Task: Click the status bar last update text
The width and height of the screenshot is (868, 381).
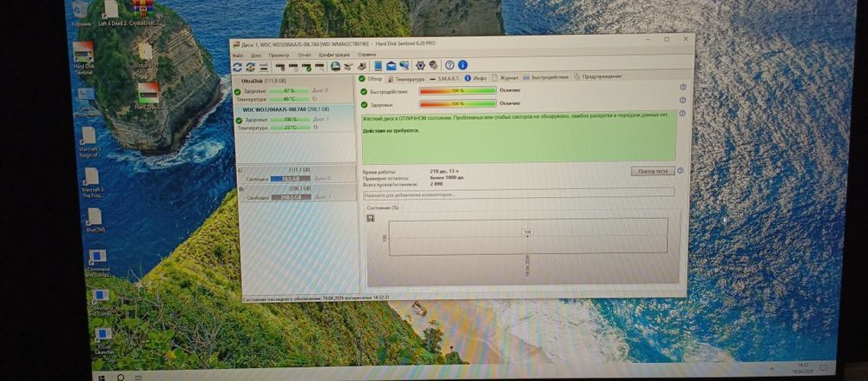Action: click(317, 298)
